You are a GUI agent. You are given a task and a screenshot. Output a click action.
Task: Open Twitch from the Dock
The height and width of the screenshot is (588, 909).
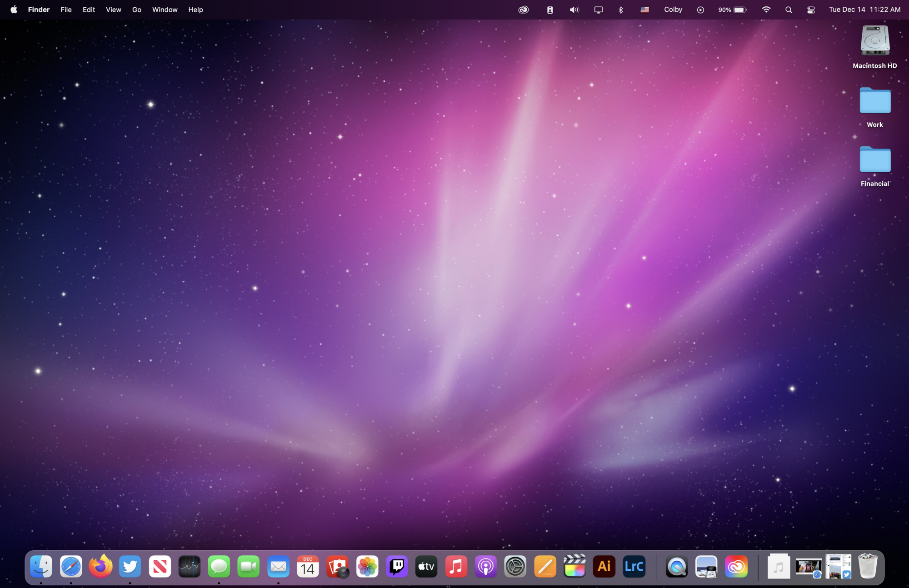point(397,567)
